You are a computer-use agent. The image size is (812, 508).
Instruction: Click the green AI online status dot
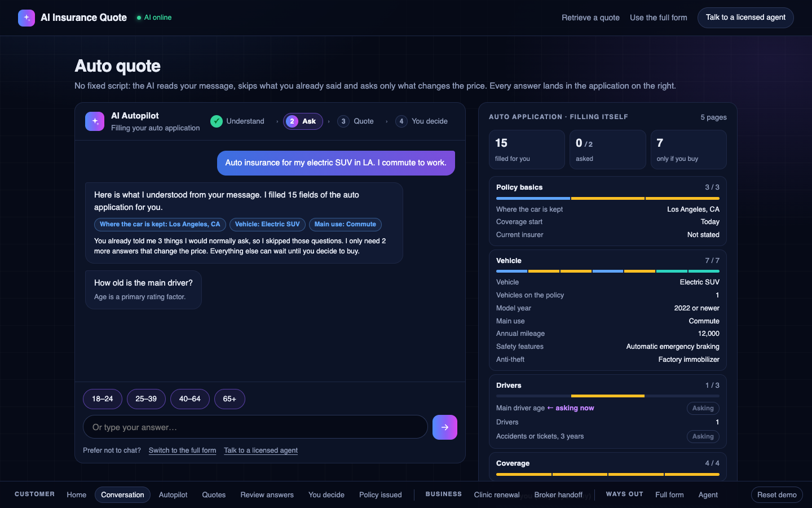coord(139,18)
